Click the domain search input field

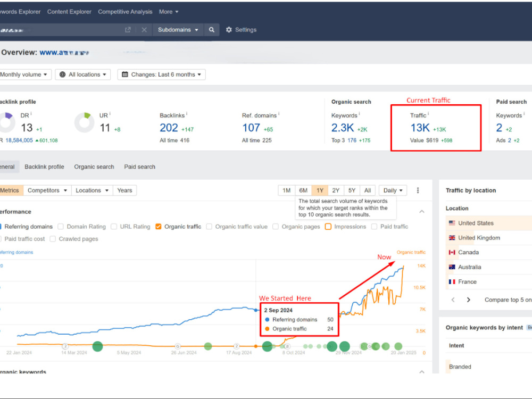(61, 30)
